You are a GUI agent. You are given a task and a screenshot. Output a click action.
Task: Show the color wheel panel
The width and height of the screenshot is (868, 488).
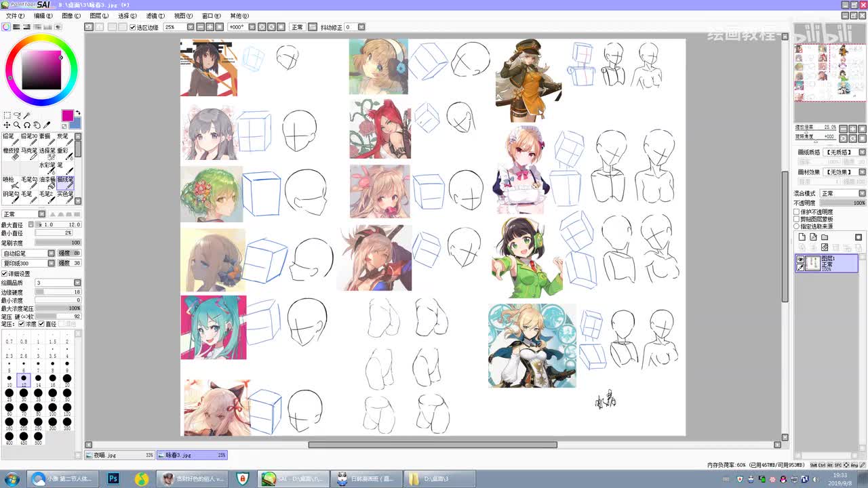(6, 27)
